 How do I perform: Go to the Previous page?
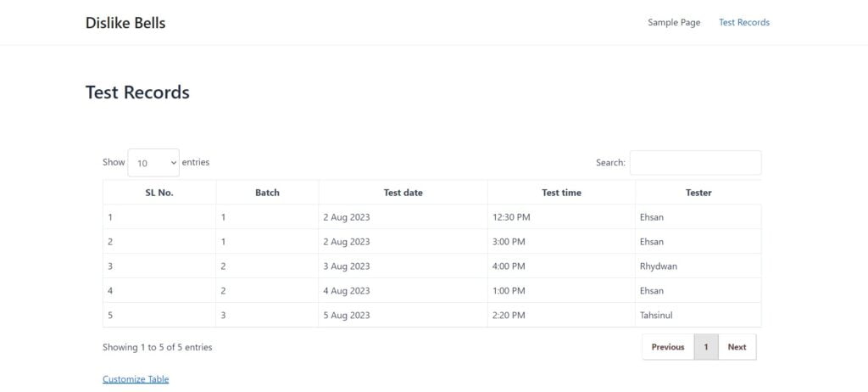(668, 346)
